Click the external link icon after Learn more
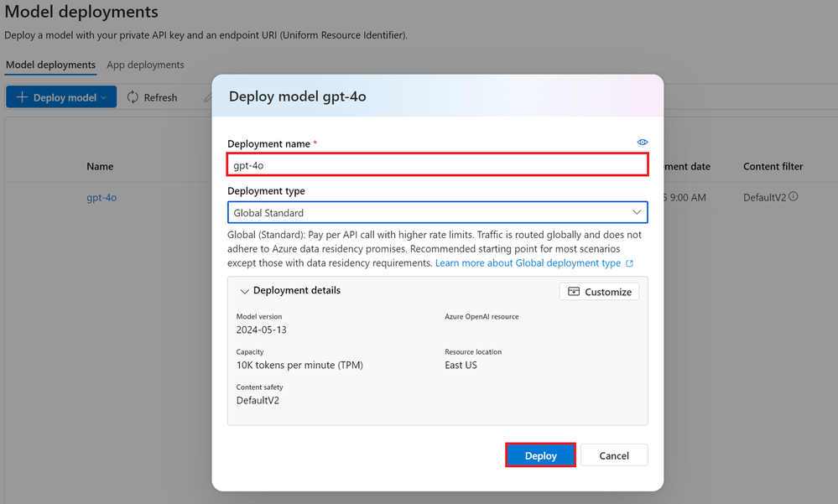 [x=630, y=263]
